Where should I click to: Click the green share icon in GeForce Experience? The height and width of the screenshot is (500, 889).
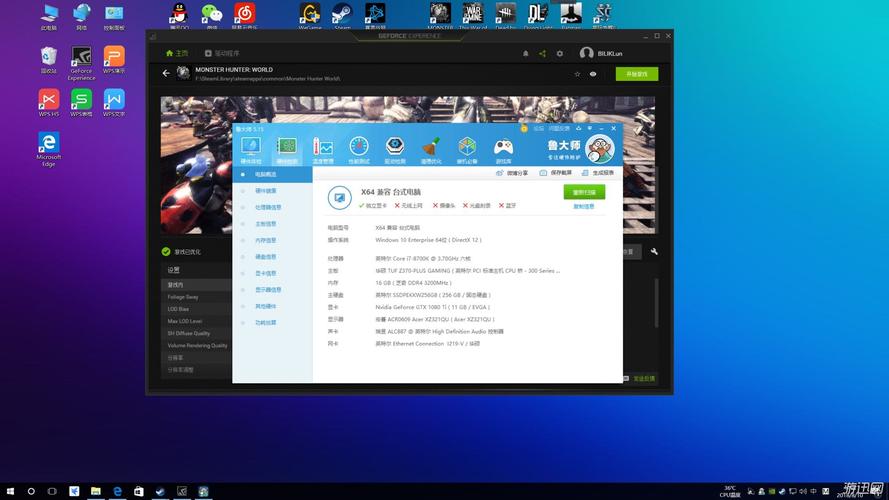click(543, 53)
